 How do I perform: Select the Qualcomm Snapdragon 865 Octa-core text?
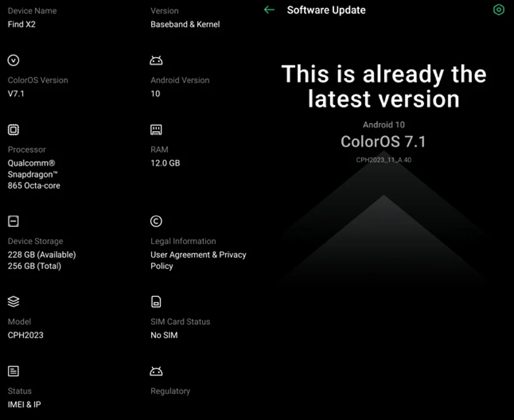[34, 174]
